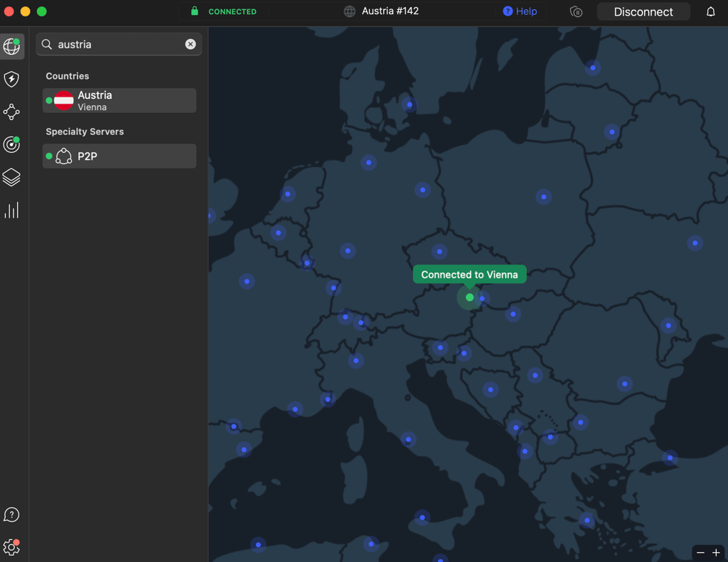Click the Bulgaria server map pin
The width and height of the screenshot is (728, 562).
click(580, 422)
